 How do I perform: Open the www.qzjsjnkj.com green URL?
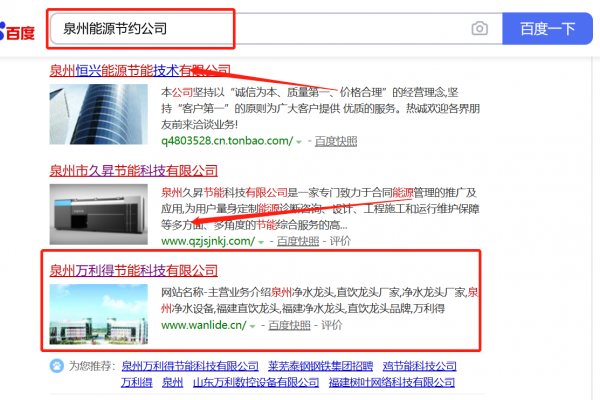pos(208,241)
